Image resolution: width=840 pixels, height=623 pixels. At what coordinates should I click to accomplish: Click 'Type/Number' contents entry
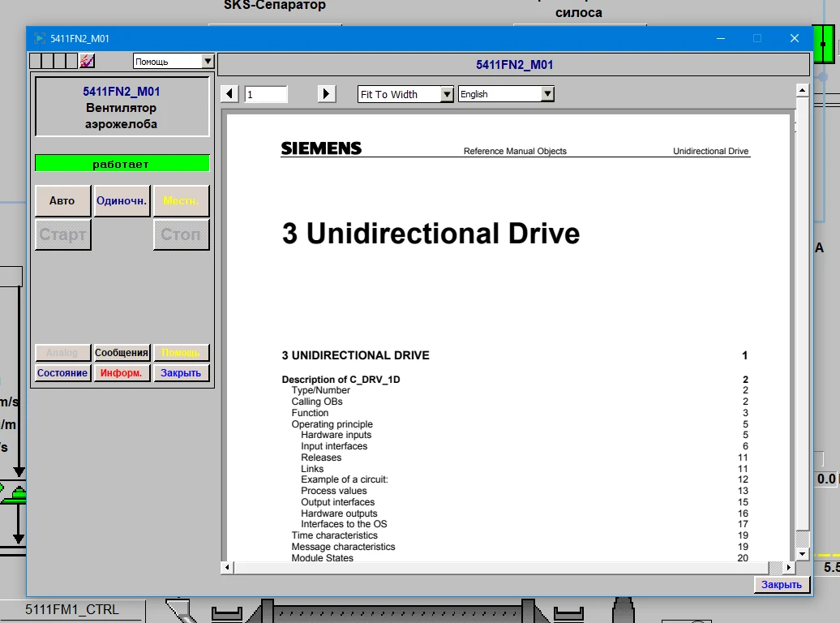click(x=320, y=390)
